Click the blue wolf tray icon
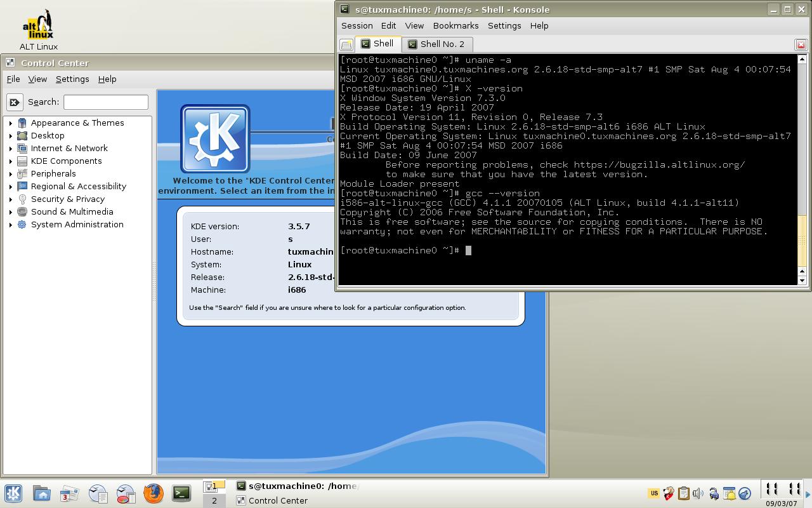 pyautogui.click(x=745, y=493)
